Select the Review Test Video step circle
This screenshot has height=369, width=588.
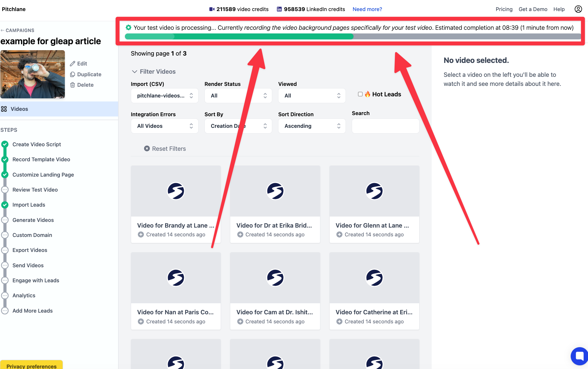tap(5, 190)
